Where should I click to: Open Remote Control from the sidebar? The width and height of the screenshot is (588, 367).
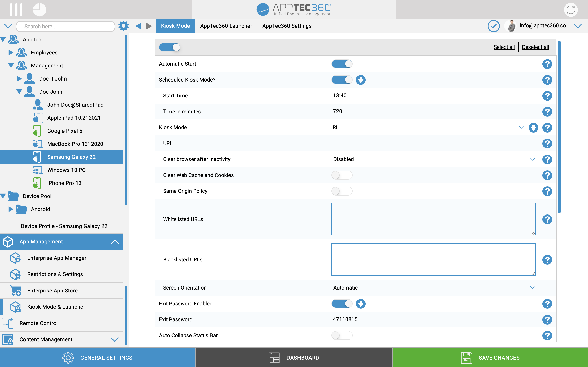[x=38, y=323]
